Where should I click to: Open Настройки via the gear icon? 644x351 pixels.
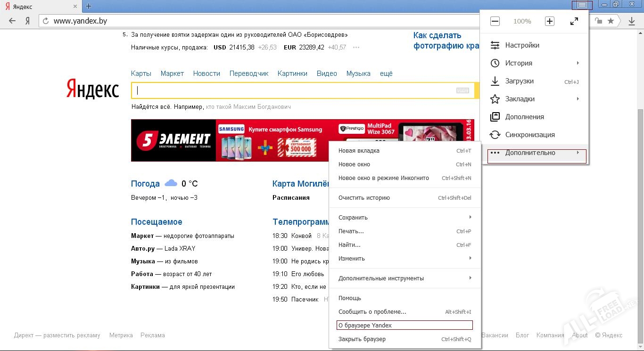click(495, 45)
